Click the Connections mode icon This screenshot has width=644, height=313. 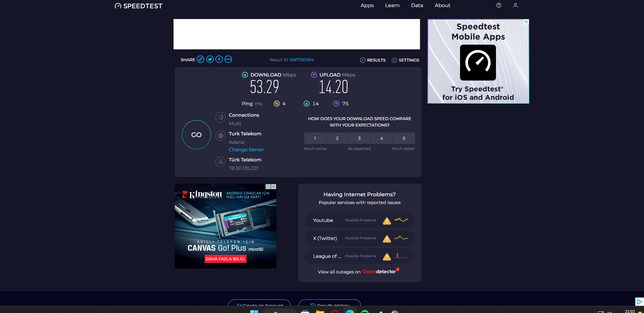point(221,117)
